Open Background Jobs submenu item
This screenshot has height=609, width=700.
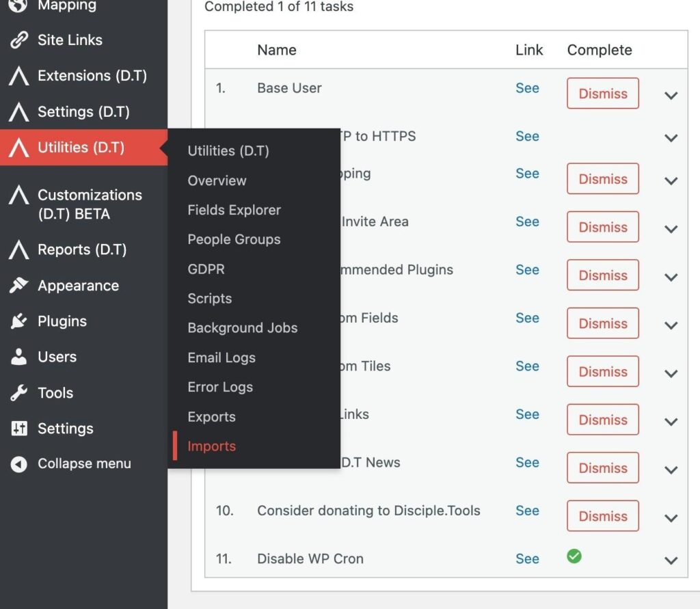(242, 328)
